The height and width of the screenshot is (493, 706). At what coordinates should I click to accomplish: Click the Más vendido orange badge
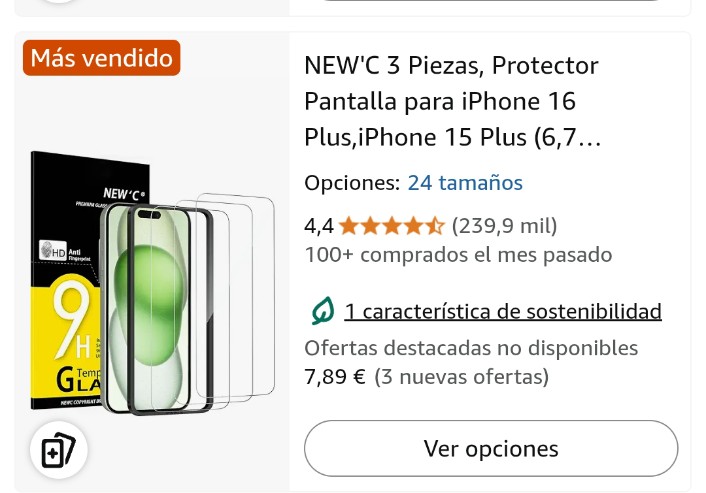point(102,58)
